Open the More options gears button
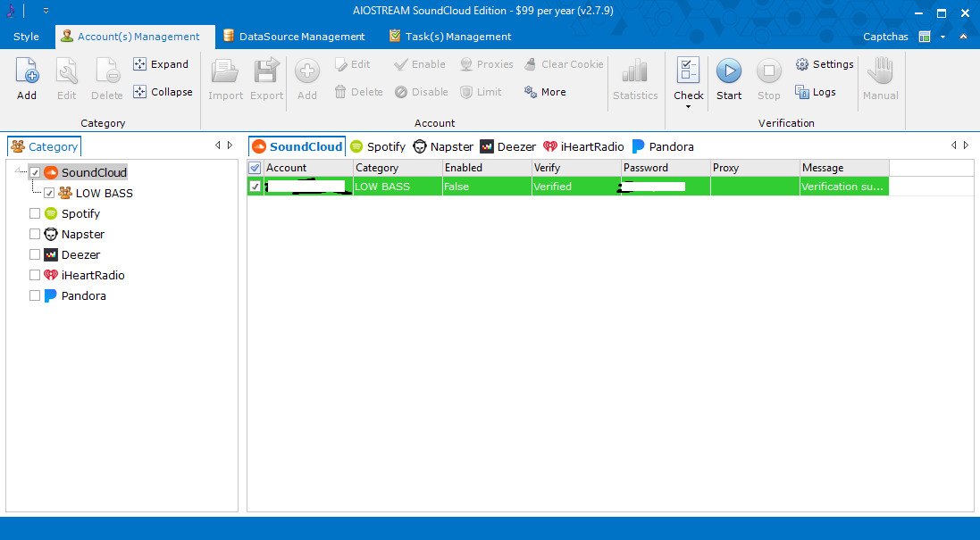This screenshot has width=980, height=540. coord(545,92)
